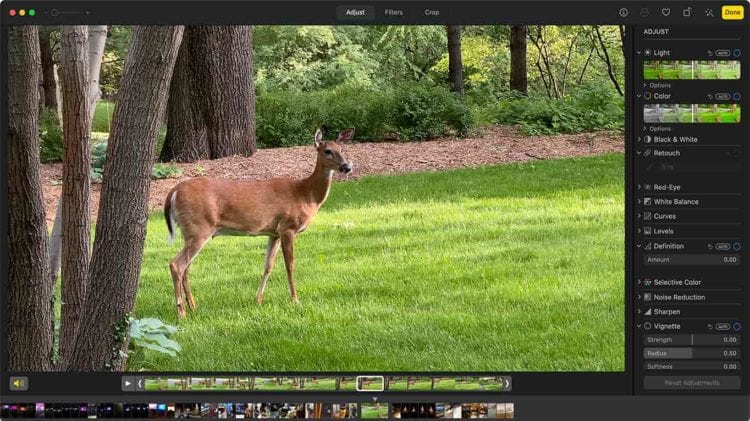Collapse the Color section chevron
The image size is (750, 421).
coord(639,96)
